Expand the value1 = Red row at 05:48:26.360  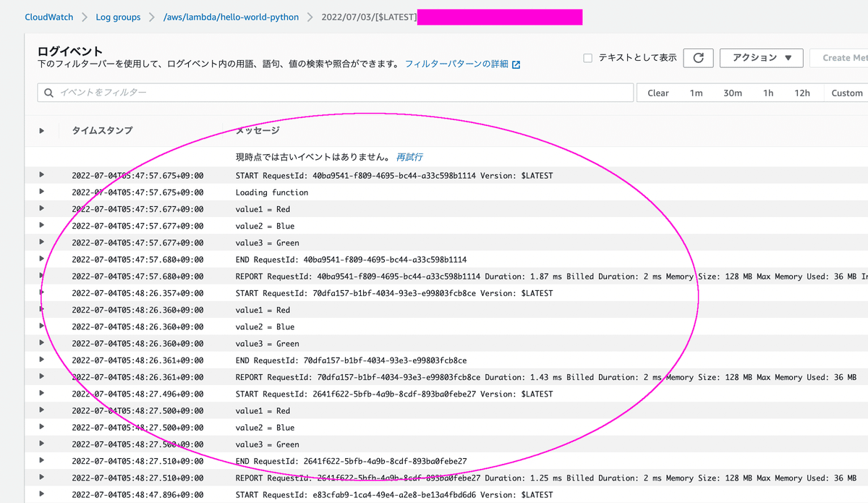(x=42, y=309)
